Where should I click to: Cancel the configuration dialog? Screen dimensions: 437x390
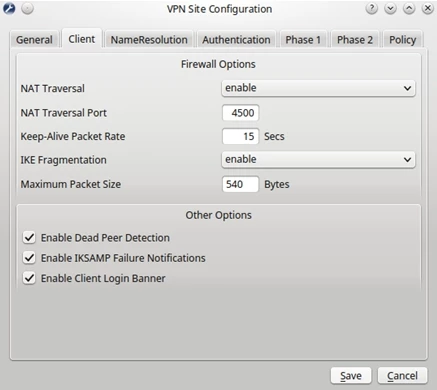coord(402,376)
